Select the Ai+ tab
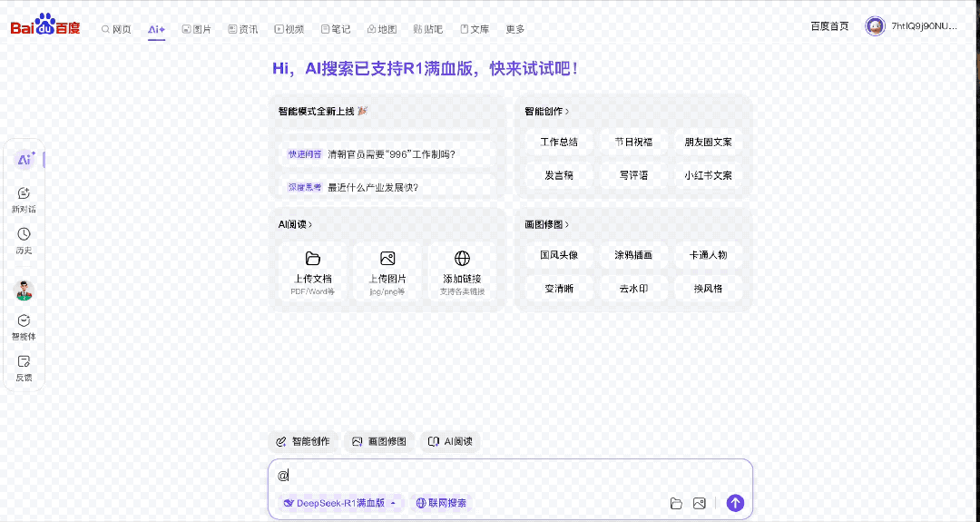 click(x=156, y=29)
